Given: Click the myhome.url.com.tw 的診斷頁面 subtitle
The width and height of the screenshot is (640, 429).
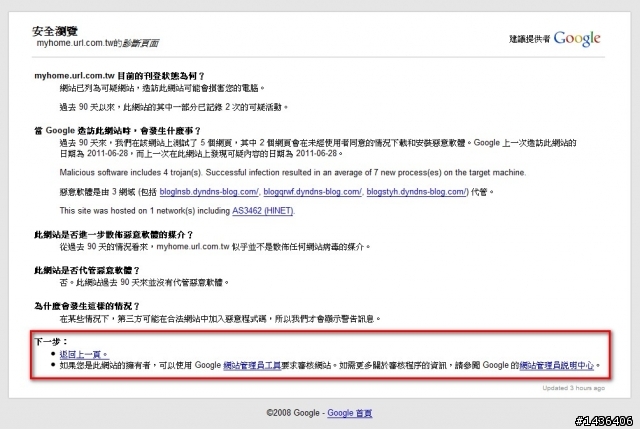Looking at the screenshot, I should pos(98,43).
